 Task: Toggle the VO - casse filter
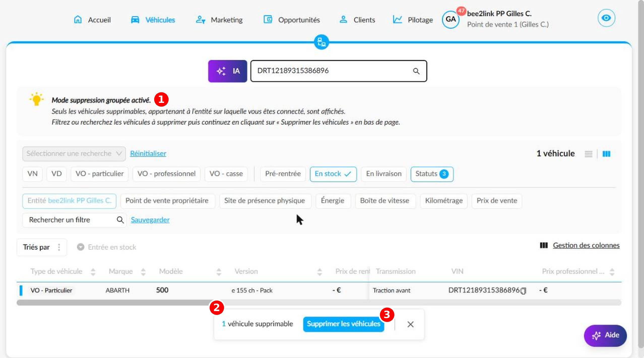(226, 174)
